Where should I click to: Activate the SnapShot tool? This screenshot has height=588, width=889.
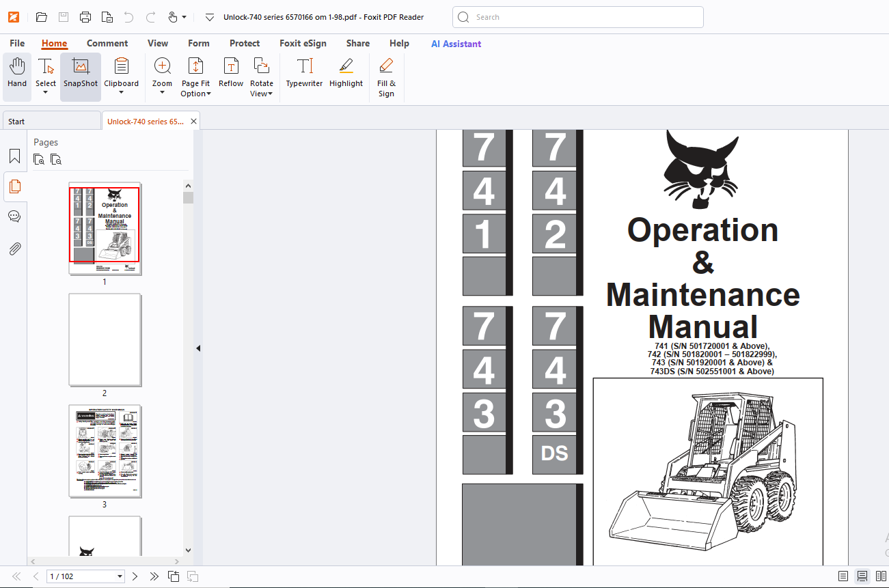point(81,77)
